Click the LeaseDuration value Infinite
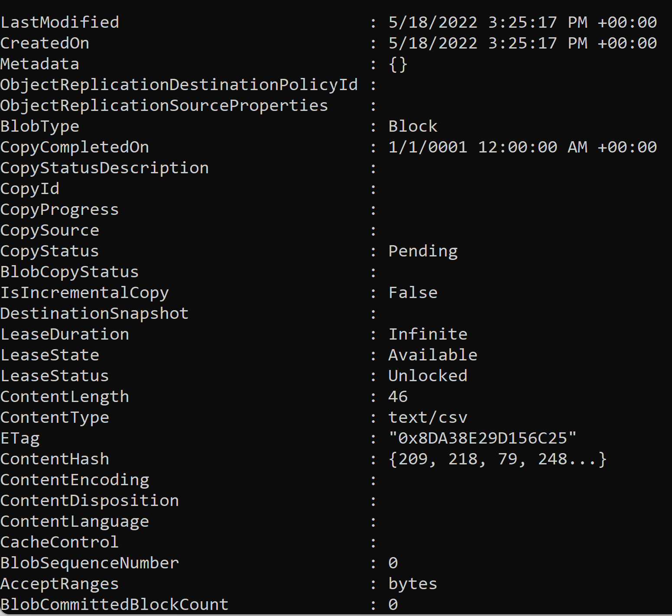This screenshot has width=672, height=616. tap(428, 334)
